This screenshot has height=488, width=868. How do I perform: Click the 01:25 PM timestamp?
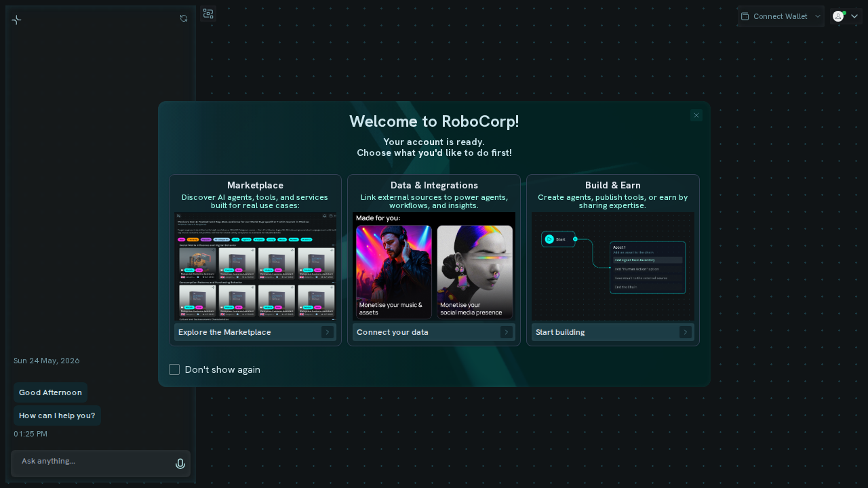31,434
